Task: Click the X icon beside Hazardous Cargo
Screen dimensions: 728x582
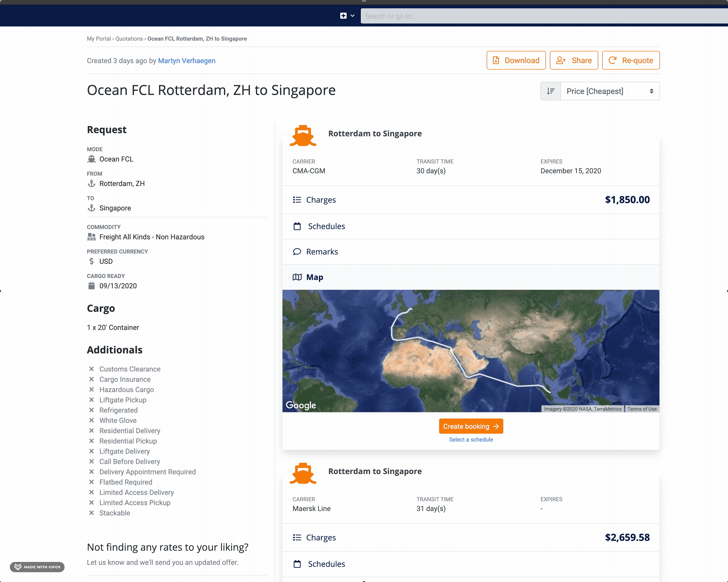Action: (x=91, y=390)
